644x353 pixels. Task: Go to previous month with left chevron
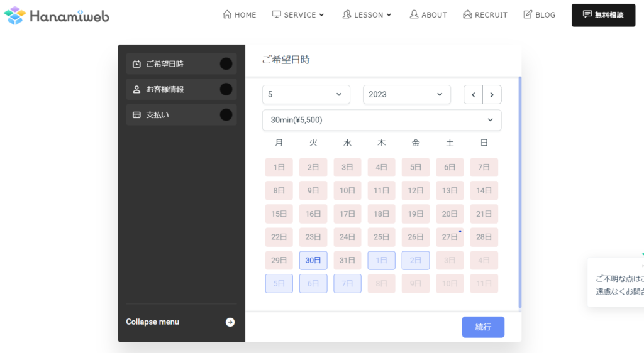click(x=474, y=95)
